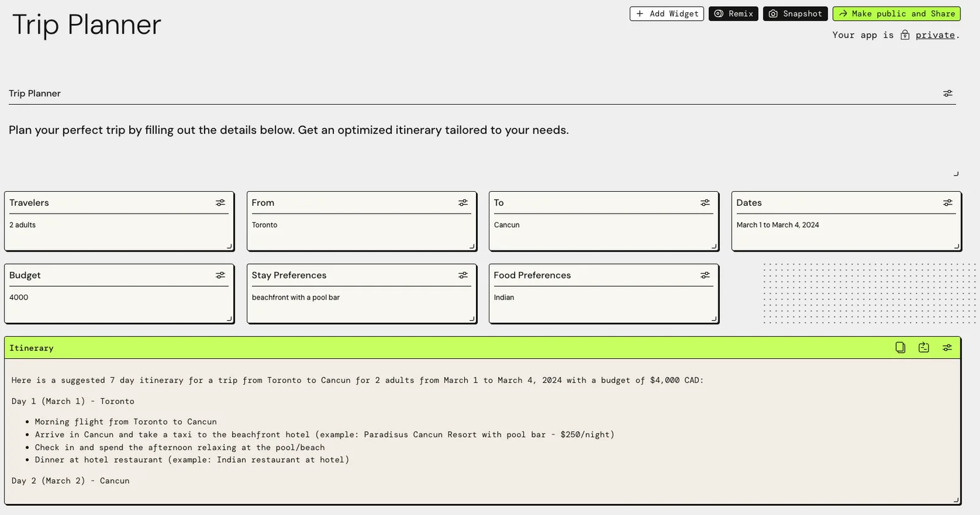Click the 'Day 1 (March 1) - Toronto' line
Viewport: 980px width, 515px height.
point(73,401)
